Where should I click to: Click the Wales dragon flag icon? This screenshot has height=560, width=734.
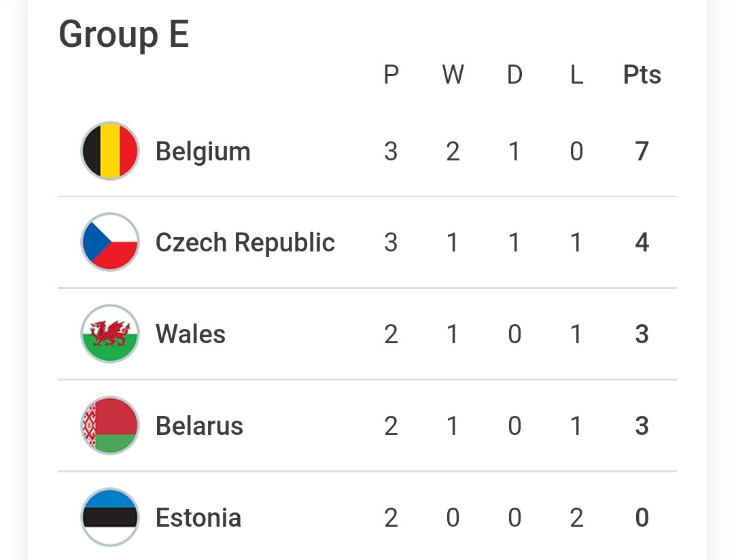[x=110, y=334]
